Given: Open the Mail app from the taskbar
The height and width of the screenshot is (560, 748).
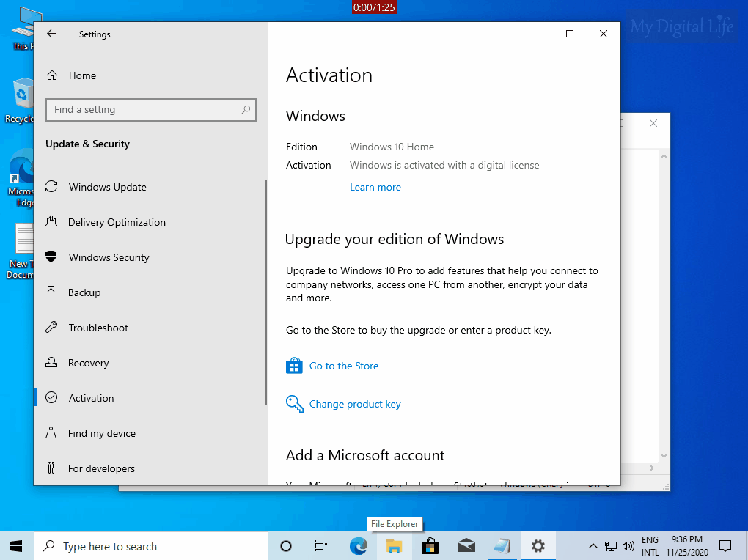Looking at the screenshot, I should click(x=466, y=546).
